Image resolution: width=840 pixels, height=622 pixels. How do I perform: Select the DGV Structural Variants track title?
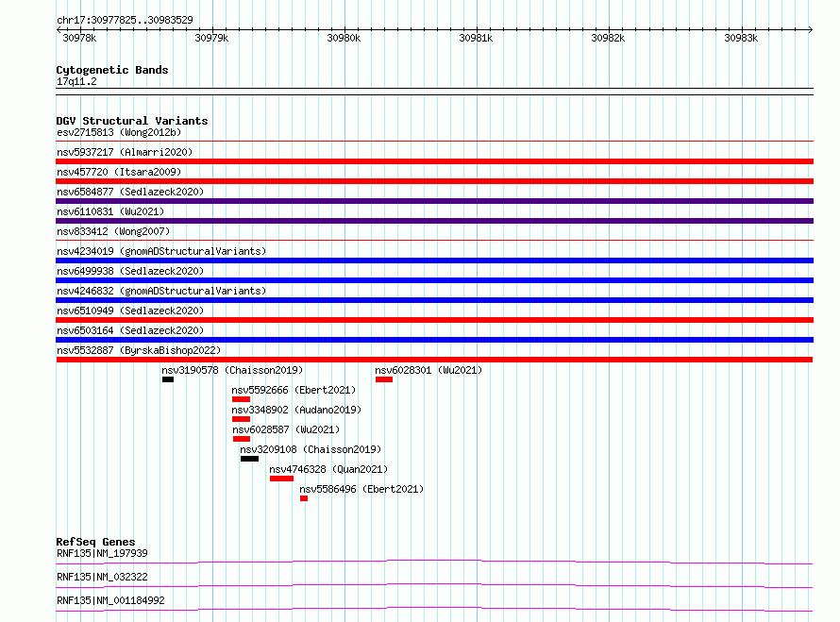132,121
